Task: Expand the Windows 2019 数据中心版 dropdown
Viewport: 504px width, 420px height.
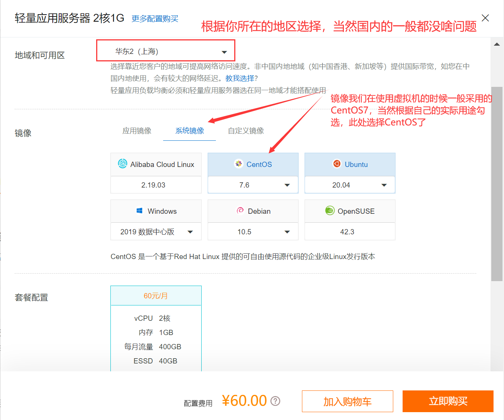Action: click(x=156, y=232)
